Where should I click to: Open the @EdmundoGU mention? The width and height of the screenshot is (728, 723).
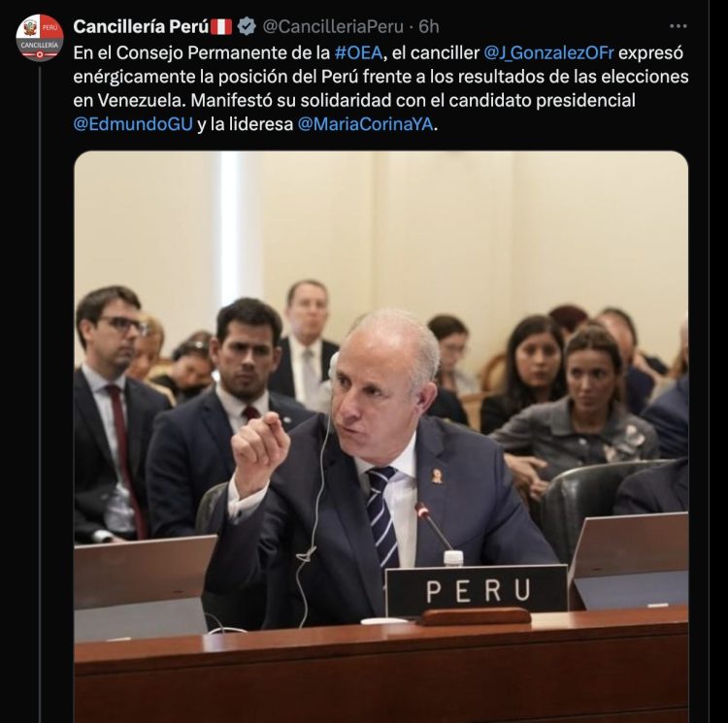133,124
